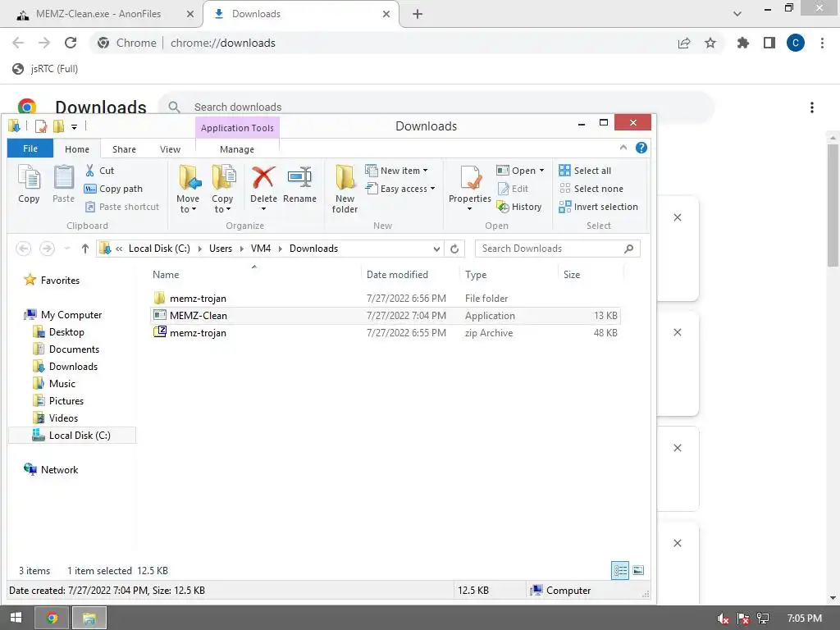Open Documents in navigation pane
The height and width of the screenshot is (630, 840).
[x=74, y=349]
